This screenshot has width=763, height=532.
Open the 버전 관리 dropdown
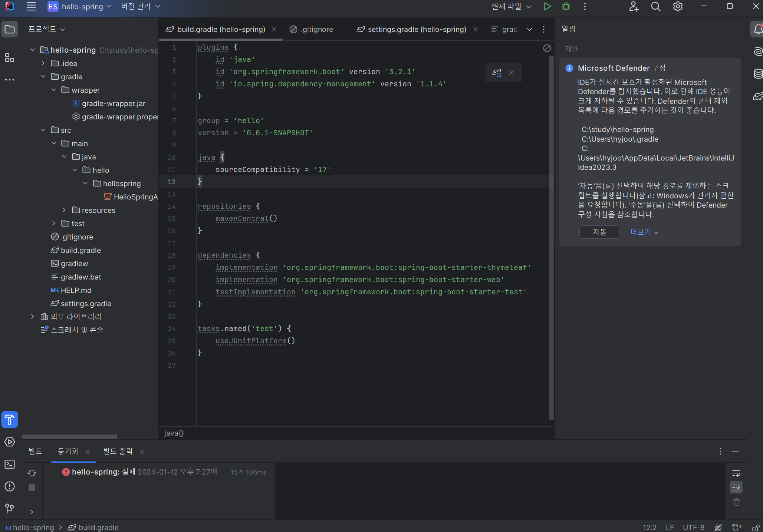[x=141, y=6]
